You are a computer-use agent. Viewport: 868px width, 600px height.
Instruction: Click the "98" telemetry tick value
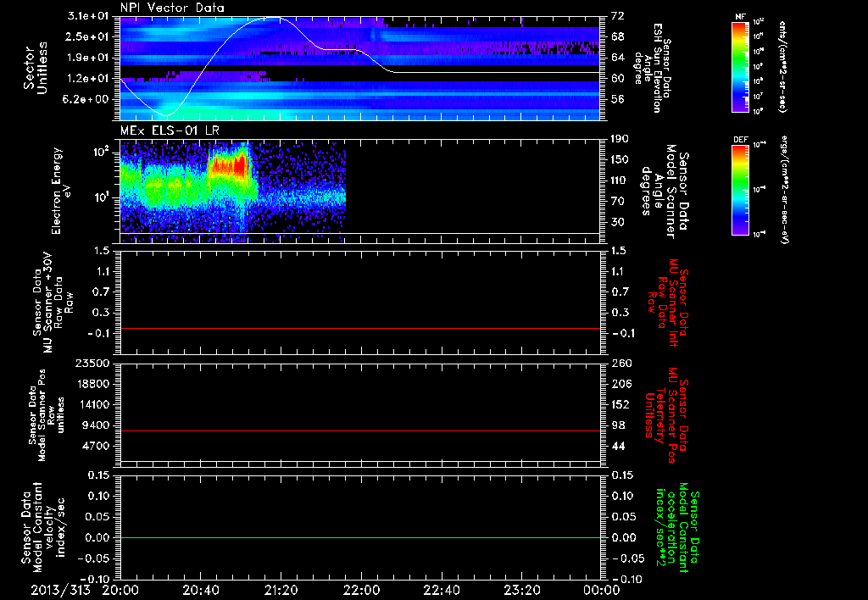point(618,425)
